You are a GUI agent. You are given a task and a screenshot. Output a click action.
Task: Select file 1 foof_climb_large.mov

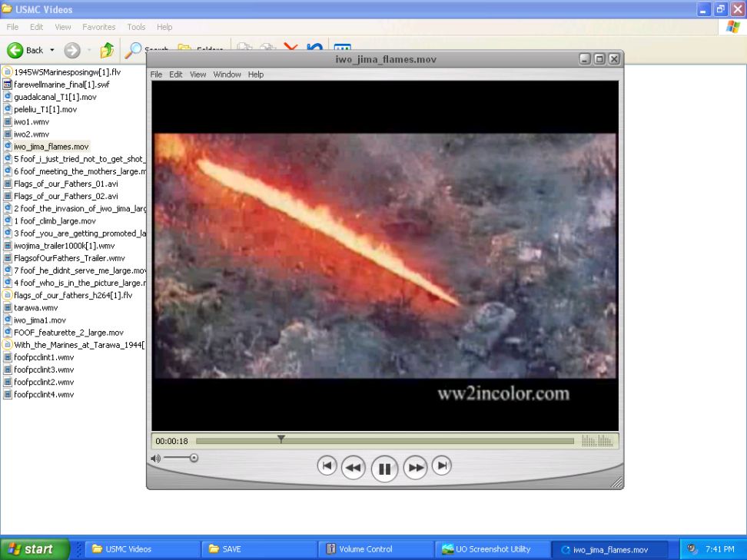point(55,221)
